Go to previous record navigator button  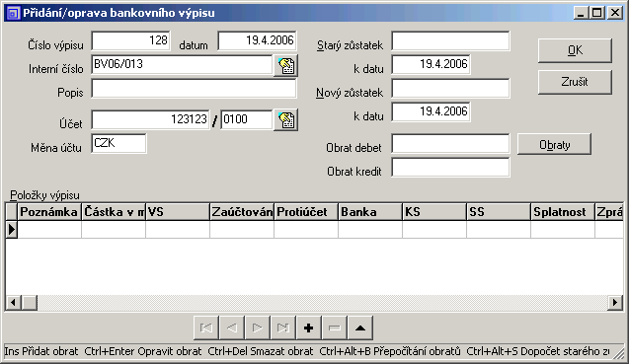point(232,328)
